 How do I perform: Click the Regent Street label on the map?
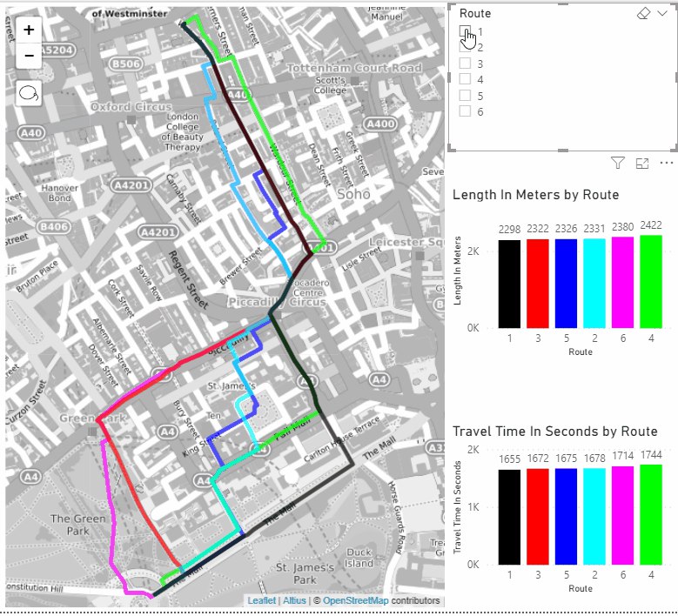188,279
